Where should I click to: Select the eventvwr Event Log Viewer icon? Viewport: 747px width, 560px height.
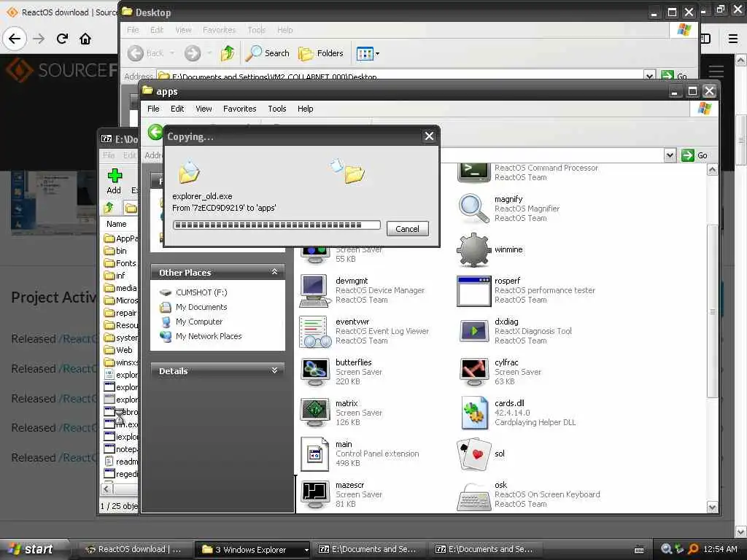tap(315, 332)
